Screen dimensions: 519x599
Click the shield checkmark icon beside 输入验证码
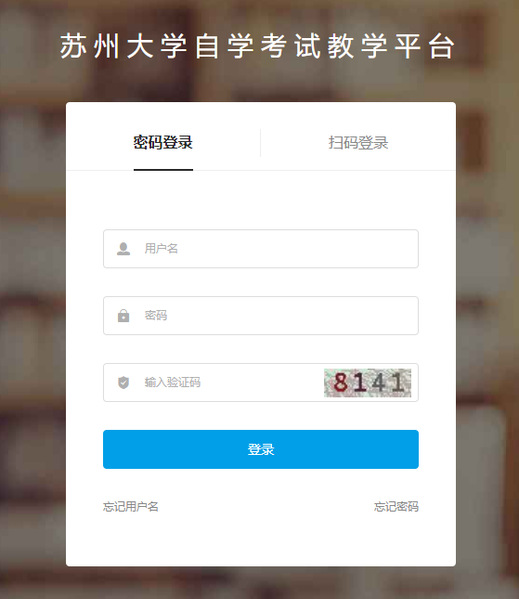point(123,382)
